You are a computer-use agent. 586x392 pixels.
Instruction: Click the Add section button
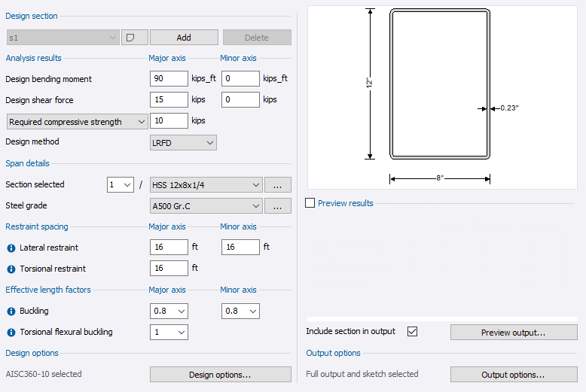184,38
